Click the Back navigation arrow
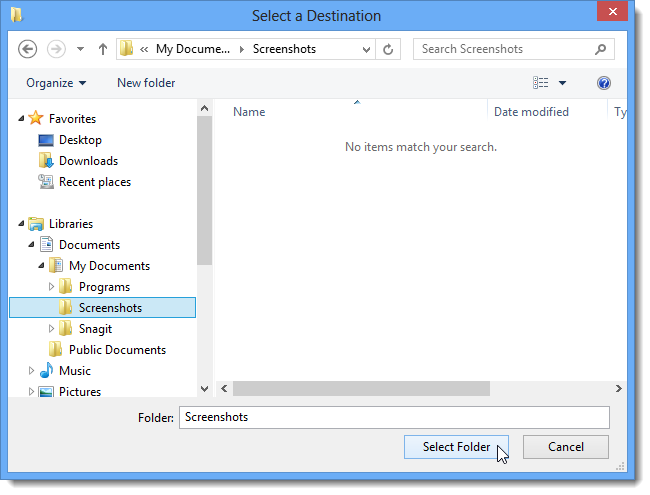 (27, 49)
